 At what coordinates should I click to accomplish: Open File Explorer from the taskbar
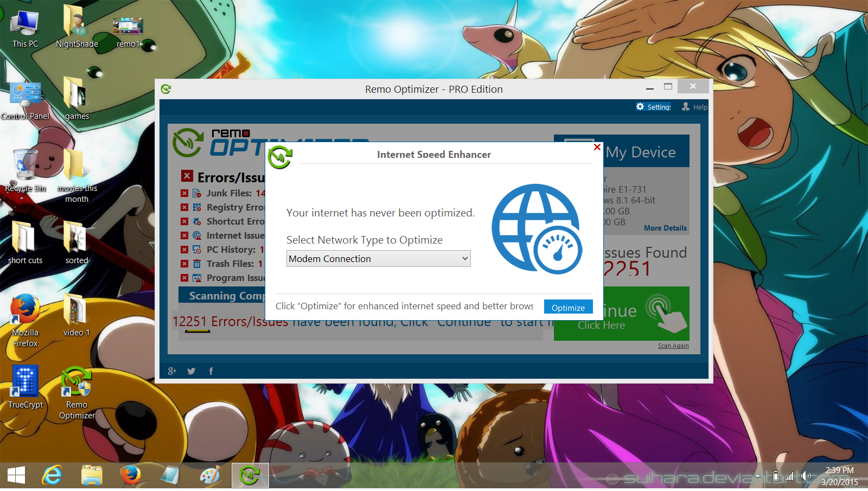click(x=92, y=476)
